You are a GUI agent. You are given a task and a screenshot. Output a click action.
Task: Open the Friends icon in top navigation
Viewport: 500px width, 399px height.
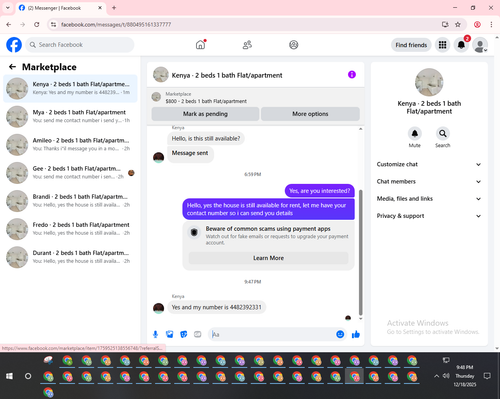pyautogui.click(x=247, y=45)
